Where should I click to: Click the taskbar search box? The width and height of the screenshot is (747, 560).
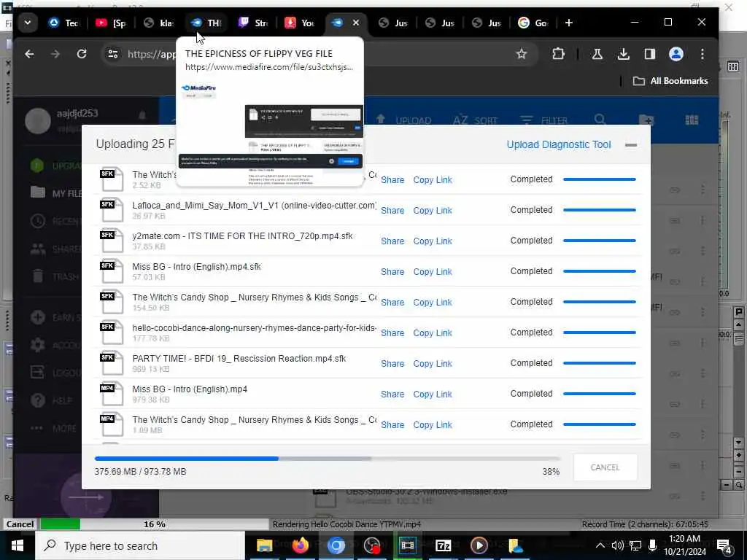click(140, 545)
